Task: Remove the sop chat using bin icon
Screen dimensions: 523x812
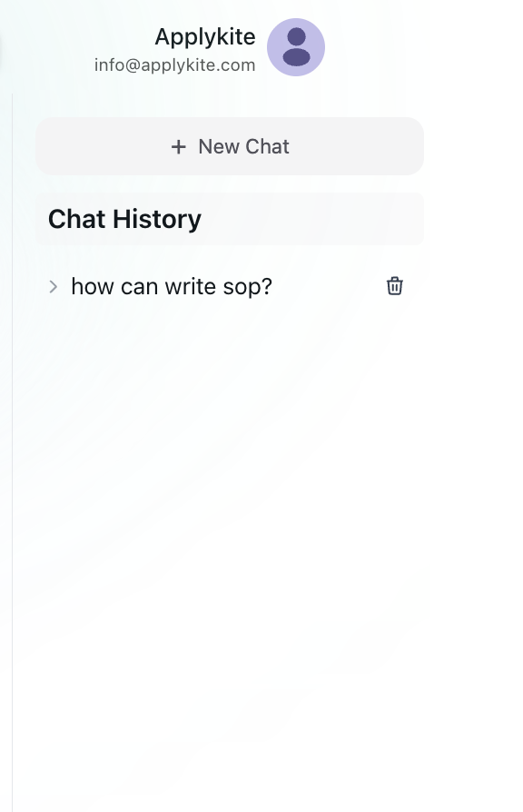Action: [x=395, y=286]
